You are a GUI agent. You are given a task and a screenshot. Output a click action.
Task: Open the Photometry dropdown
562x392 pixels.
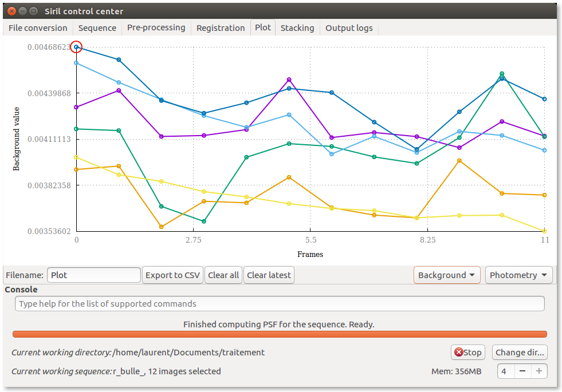click(x=518, y=275)
